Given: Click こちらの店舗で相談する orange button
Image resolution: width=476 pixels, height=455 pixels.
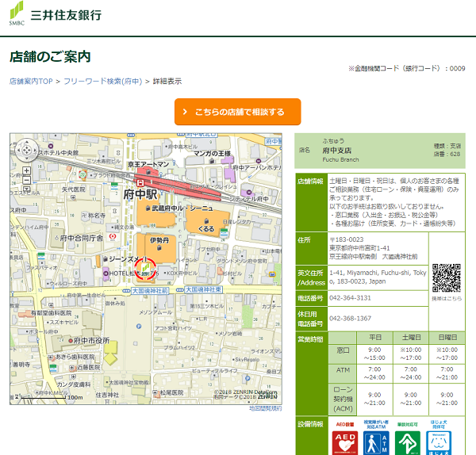Looking at the screenshot, I should pos(238,112).
